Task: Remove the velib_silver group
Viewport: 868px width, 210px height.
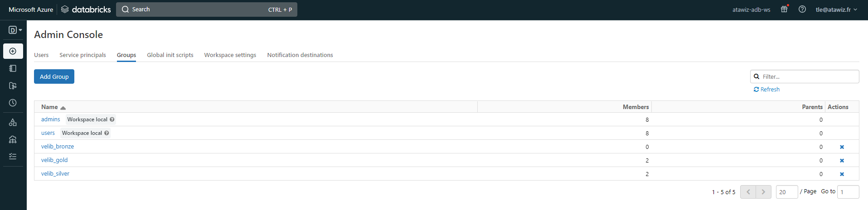Action: (842, 174)
